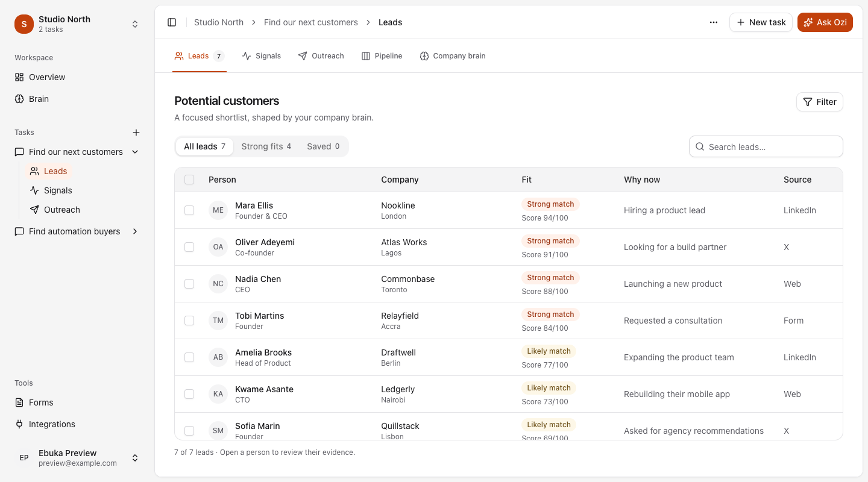This screenshot has height=482, width=868.
Task: Click the EP avatar at bottom left
Action: (24, 458)
